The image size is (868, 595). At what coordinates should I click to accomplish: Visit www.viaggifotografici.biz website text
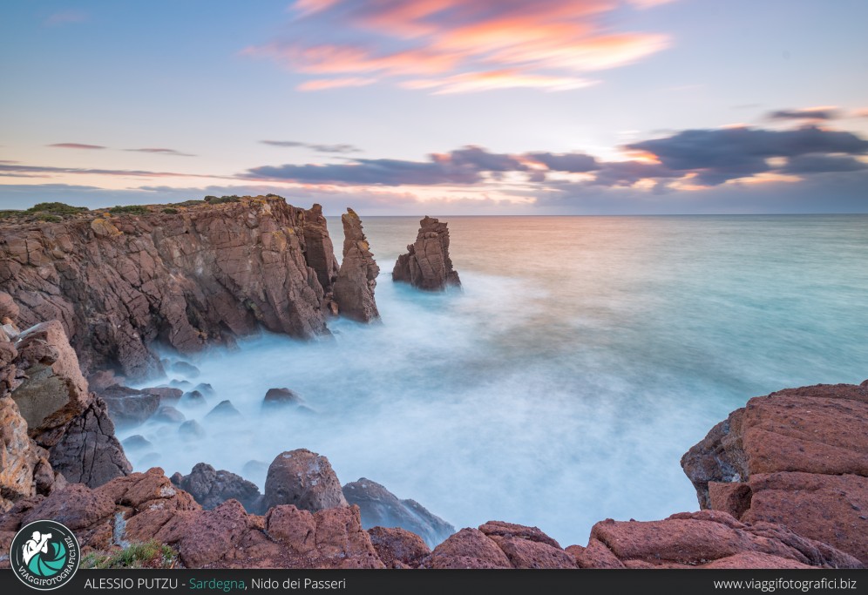pos(784,584)
